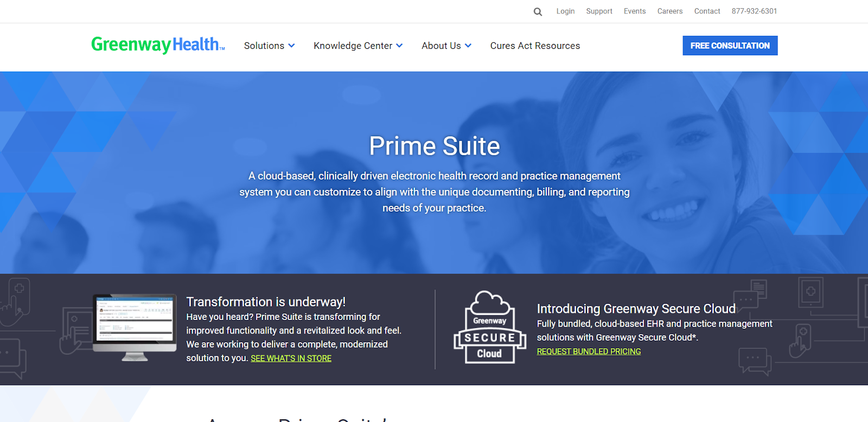Visit the Careers link

pyautogui.click(x=670, y=11)
